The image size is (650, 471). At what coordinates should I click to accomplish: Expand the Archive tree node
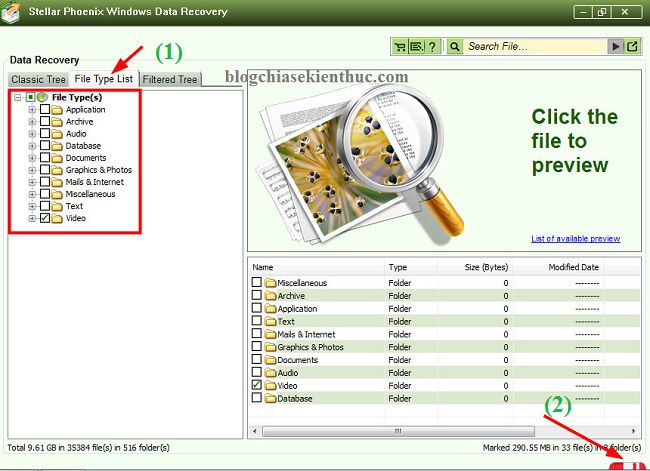32,122
